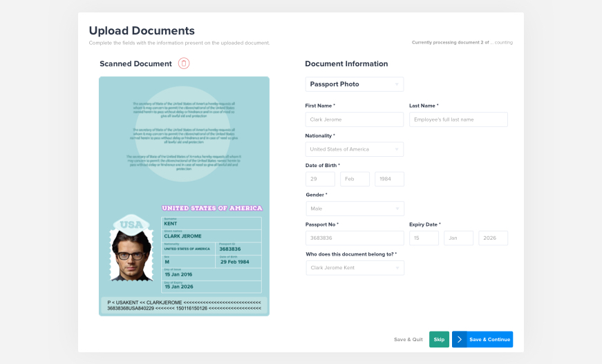Click the 15 Jan 2026 expiry on the scan
Image resolution: width=602 pixels, height=364 pixels.
[179, 287]
